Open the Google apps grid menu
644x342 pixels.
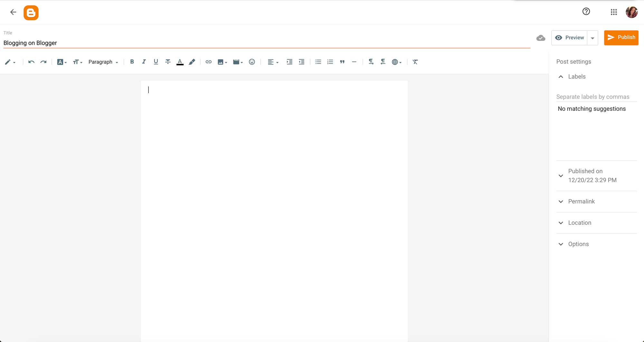[613, 12]
